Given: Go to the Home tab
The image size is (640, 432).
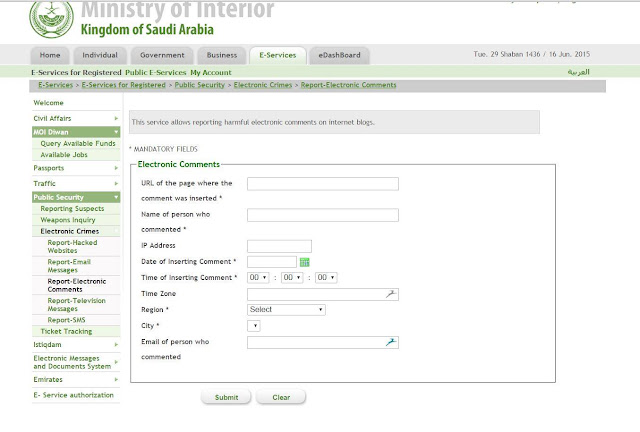Looking at the screenshot, I should pos(50,55).
